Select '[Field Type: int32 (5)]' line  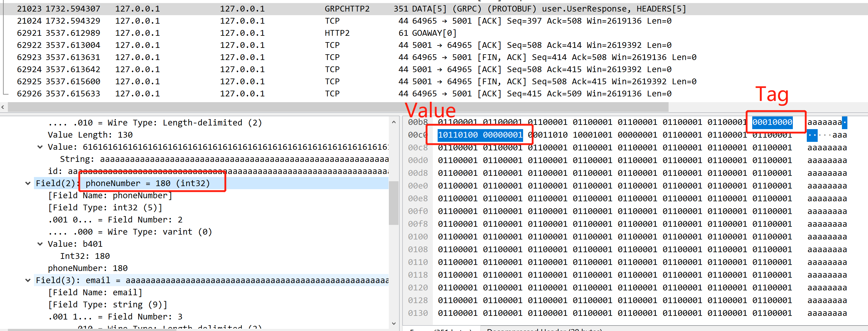coord(105,208)
